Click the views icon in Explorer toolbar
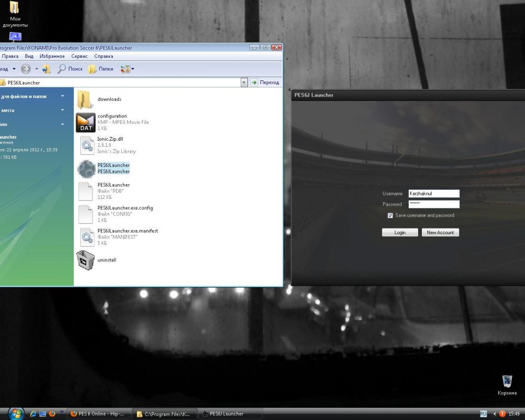The image size is (525, 420). point(125,69)
